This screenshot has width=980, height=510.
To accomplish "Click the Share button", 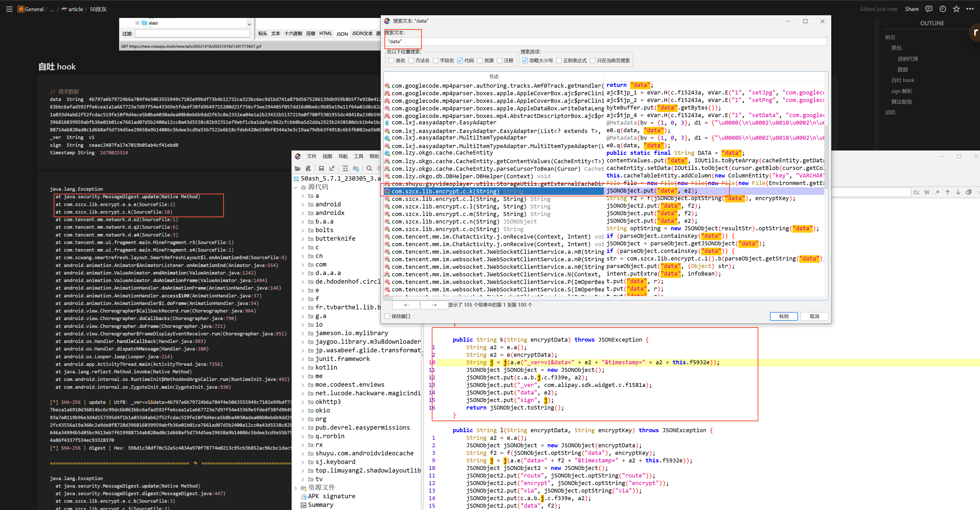I will (912, 9).
